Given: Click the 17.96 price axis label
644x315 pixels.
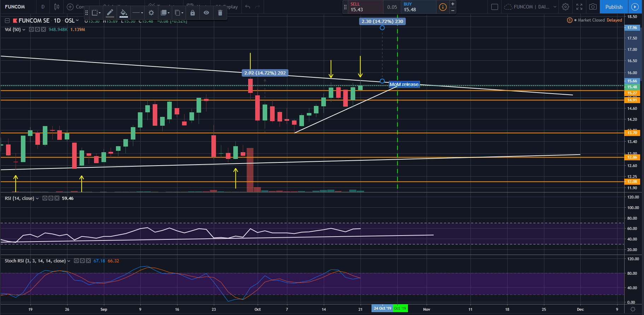Looking at the screenshot, I should (632, 28).
